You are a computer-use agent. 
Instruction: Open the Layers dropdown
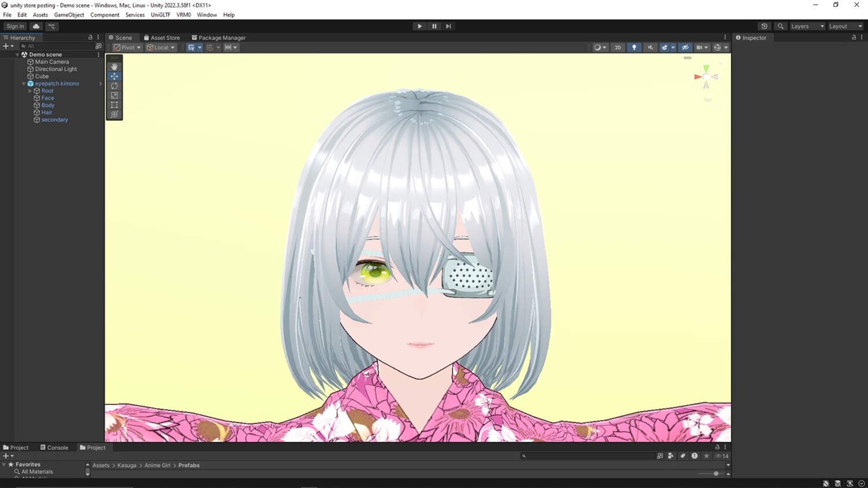807,26
